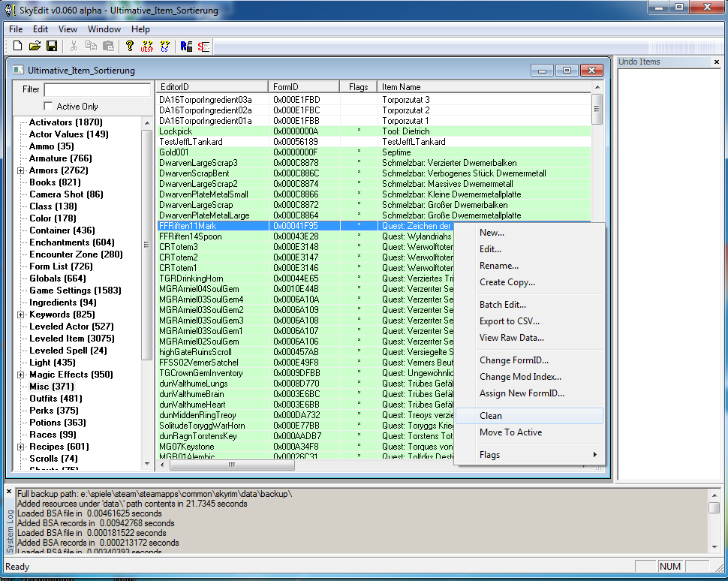Image resolution: width=728 pixels, height=581 pixels.
Task: Enable the Active Only checkbox
Action: 49,107
